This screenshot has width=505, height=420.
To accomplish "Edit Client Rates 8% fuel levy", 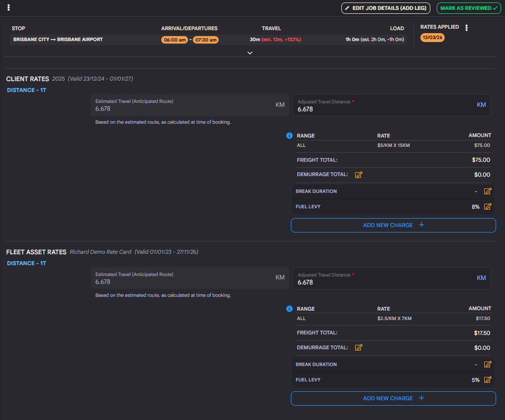I will point(488,207).
